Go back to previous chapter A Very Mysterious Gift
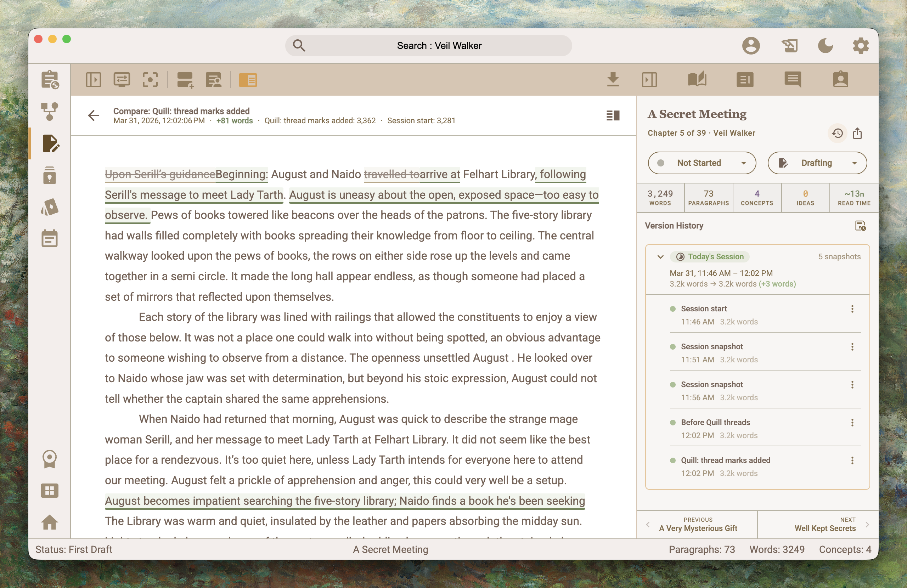This screenshot has width=907, height=588. 698,524
